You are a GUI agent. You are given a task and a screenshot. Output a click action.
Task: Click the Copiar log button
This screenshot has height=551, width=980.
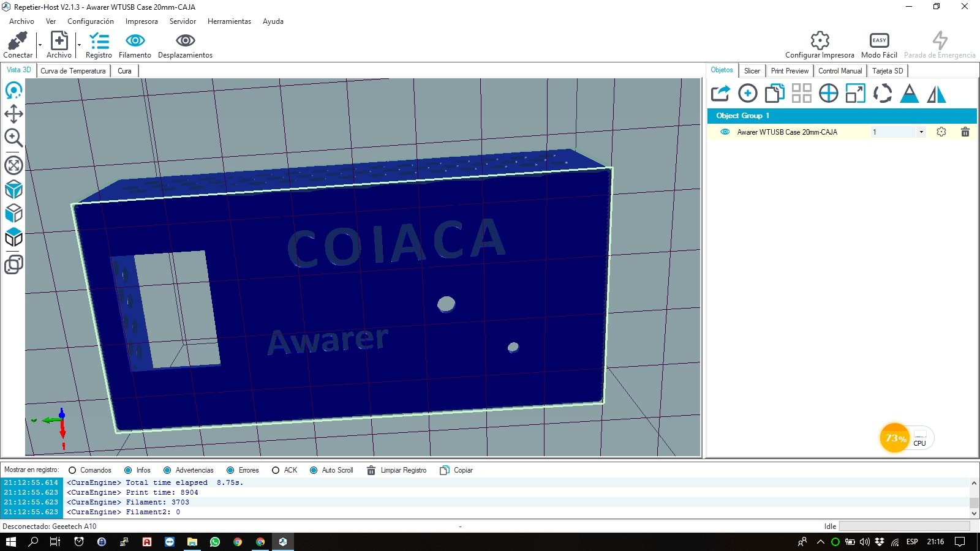coord(456,470)
